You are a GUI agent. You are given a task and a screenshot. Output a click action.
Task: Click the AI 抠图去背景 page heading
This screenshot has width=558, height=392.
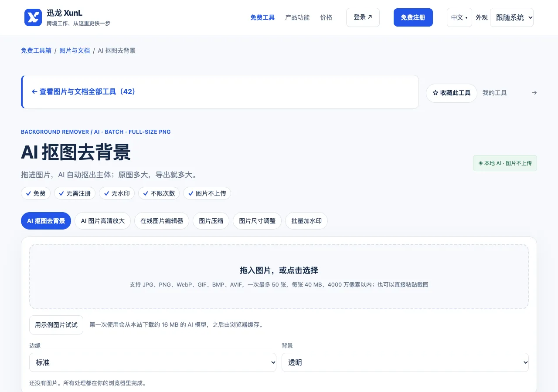click(76, 153)
